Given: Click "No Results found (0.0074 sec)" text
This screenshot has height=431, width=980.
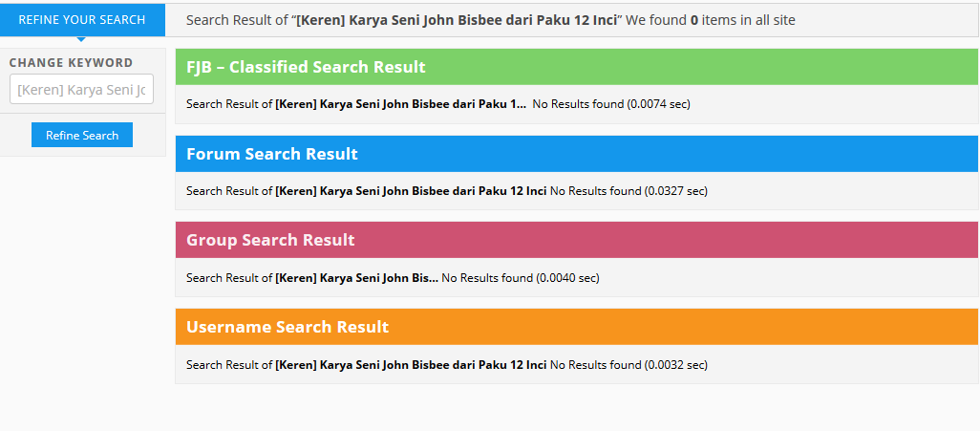Looking at the screenshot, I should (x=611, y=104).
